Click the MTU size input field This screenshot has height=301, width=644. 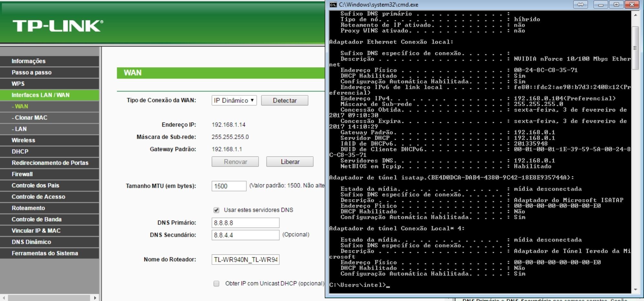point(229,186)
